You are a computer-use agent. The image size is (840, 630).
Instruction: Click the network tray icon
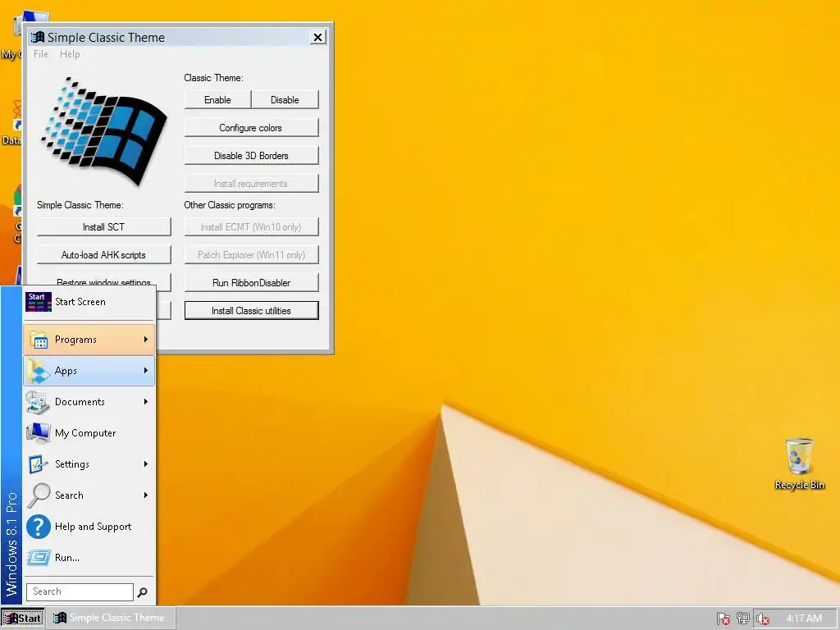click(743, 619)
